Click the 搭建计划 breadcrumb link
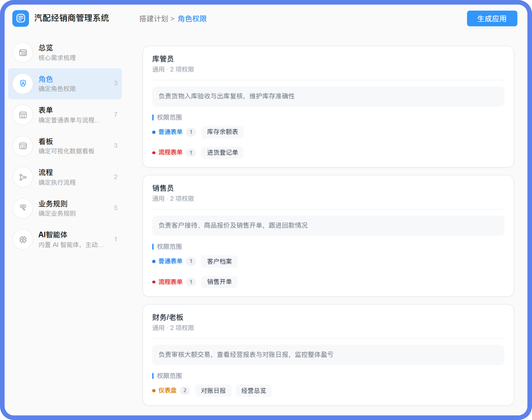Screen dimensions: 532x420 (154, 19)
